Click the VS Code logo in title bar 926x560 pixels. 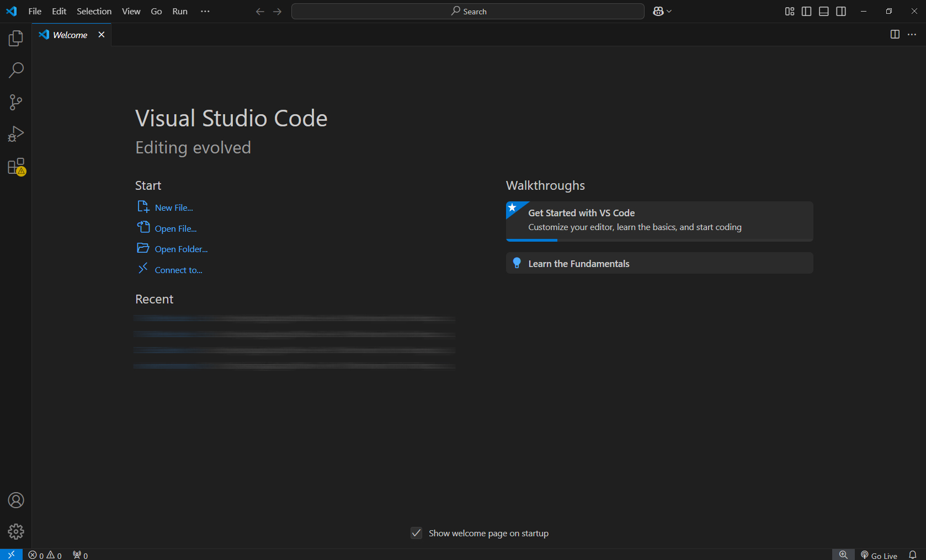click(x=12, y=11)
